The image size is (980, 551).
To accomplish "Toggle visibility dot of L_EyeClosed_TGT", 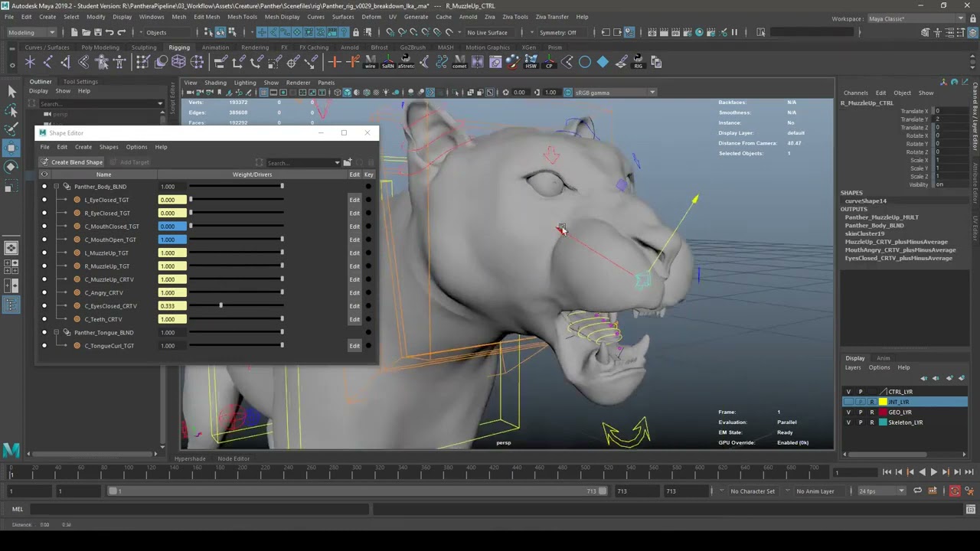I will click(x=44, y=200).
